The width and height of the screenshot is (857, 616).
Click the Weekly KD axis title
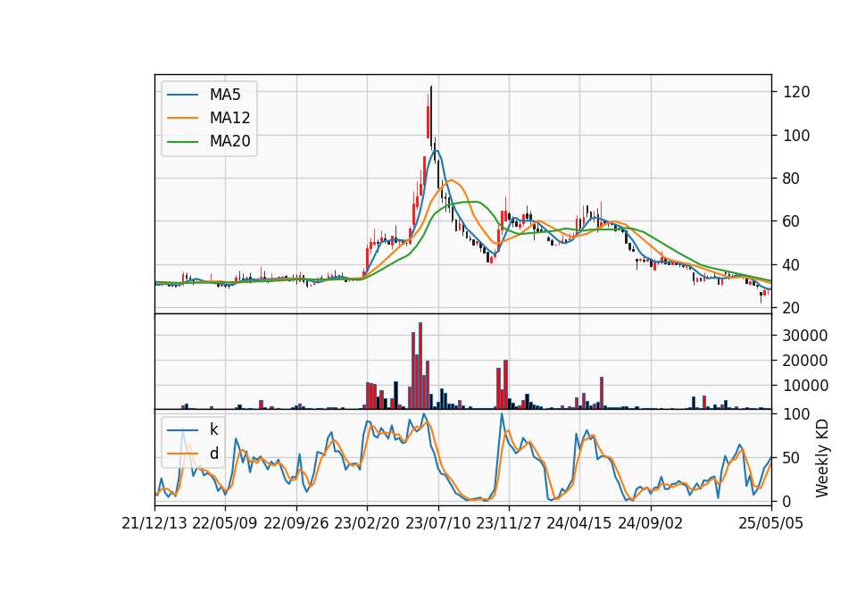click(822, 458)
